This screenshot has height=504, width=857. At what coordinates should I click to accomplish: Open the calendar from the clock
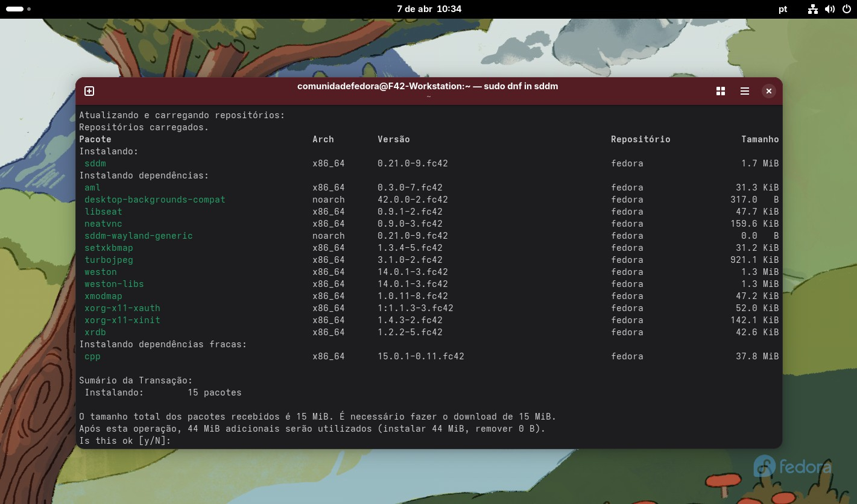pos(429,9)
